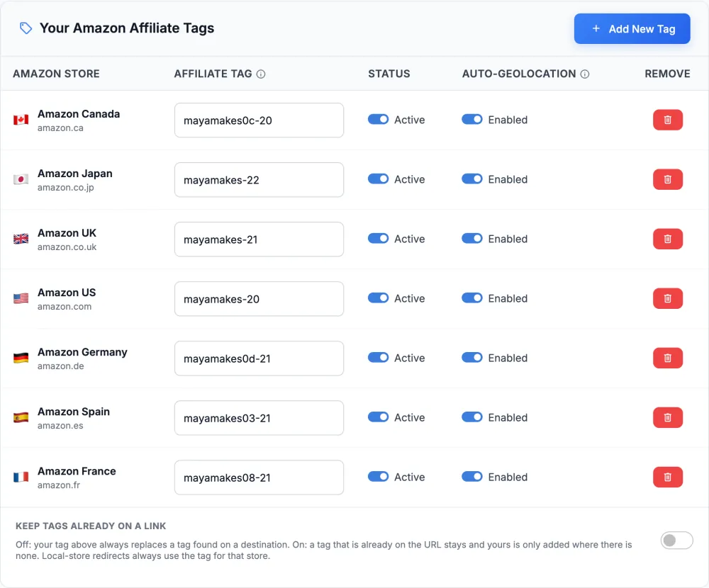Edit the mayamakes-22 tag field
Viewport: 709px width, 588px height.
259,180
